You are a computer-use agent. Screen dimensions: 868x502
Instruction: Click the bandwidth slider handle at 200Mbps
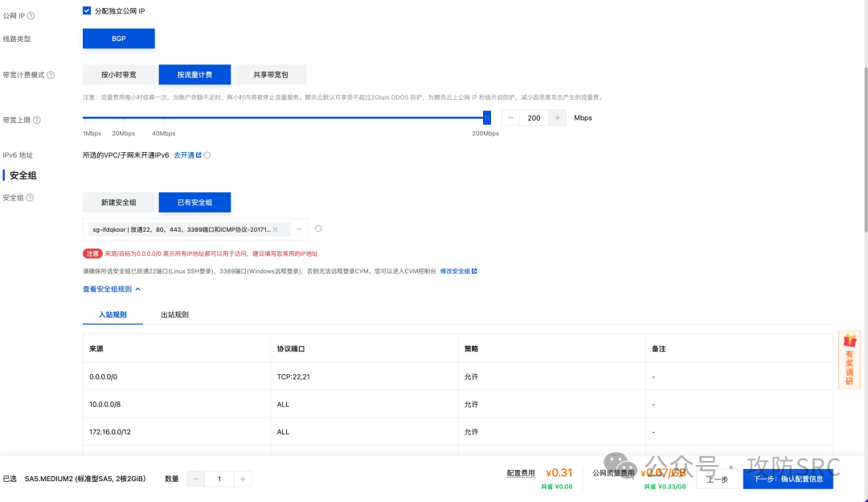487,117
